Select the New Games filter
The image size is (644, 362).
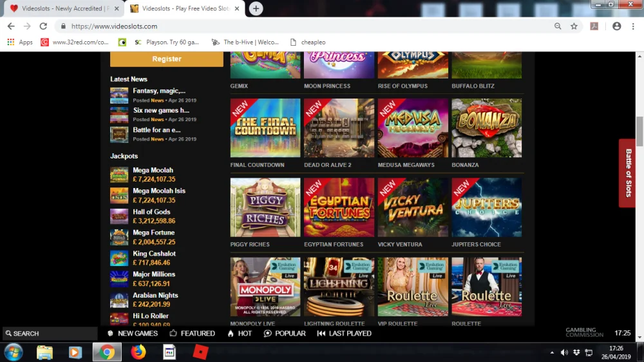pos(133,333)
